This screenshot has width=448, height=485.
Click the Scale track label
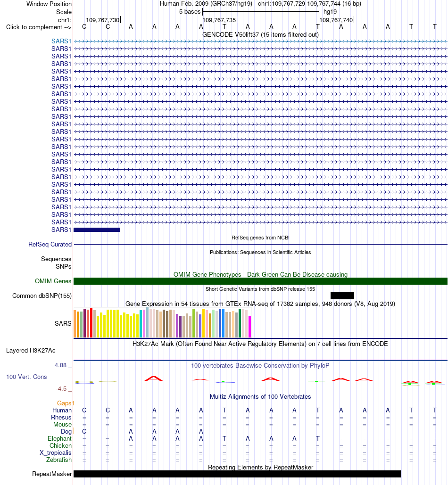[x=64, y=12]
